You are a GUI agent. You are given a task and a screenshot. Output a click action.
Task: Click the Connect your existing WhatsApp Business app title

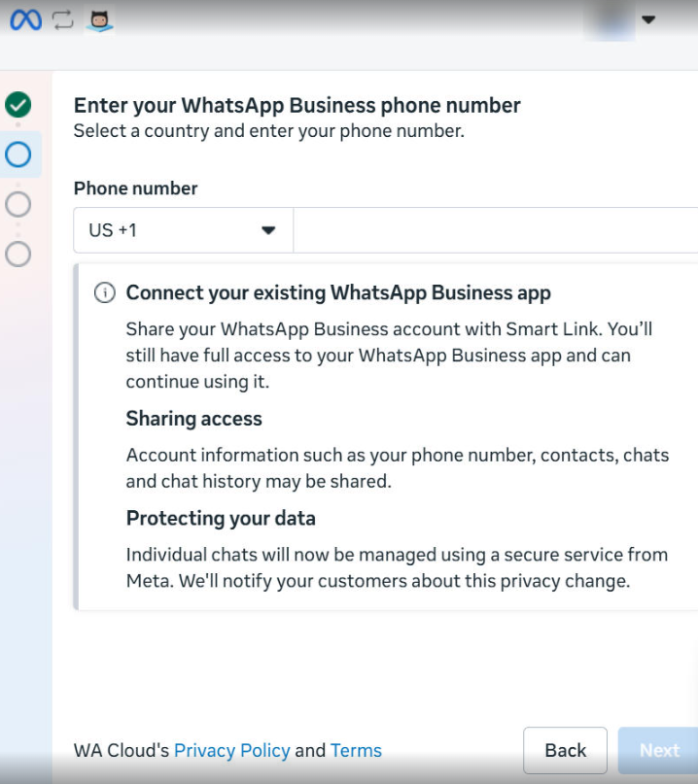(x=338, y=292)
